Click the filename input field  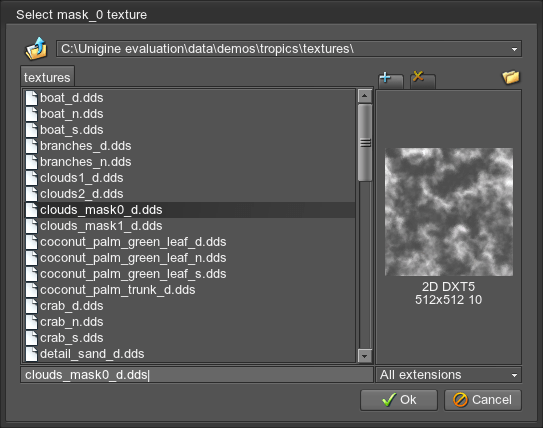click(x=197, y=375)
